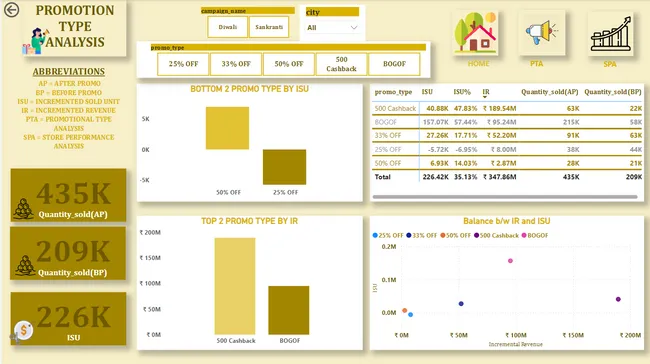Click the ₹ 189.54M IR value
This screenshot has width=650, height=364.
500,109
